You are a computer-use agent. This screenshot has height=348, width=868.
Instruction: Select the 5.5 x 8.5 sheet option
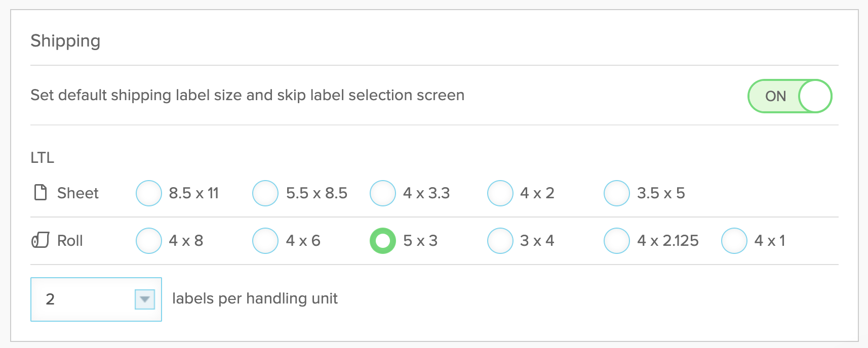pyautogui.click(x=265, y=193)
